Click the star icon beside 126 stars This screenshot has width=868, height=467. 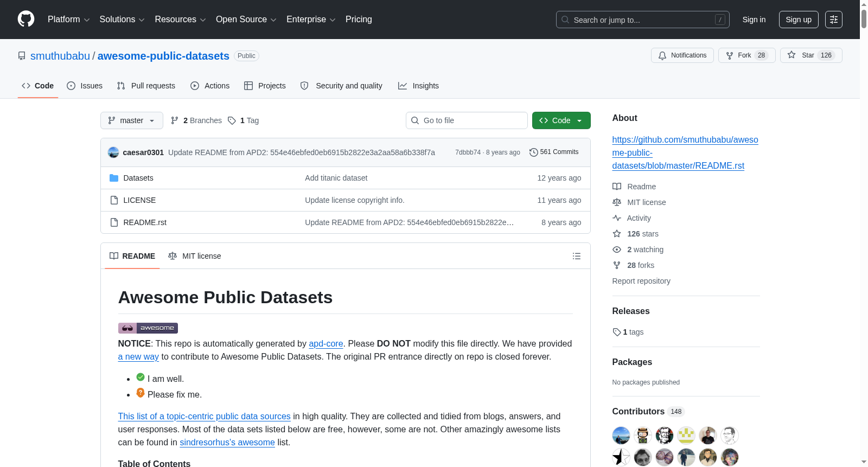[x=617, y=234]
